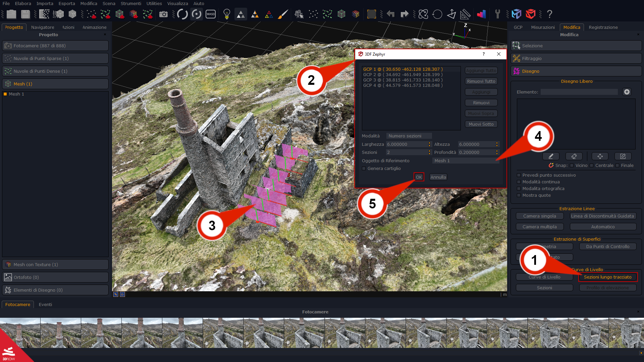The image size is (644, 362).
Task: Click the white triangles mesh view icon
Action: 240,14
